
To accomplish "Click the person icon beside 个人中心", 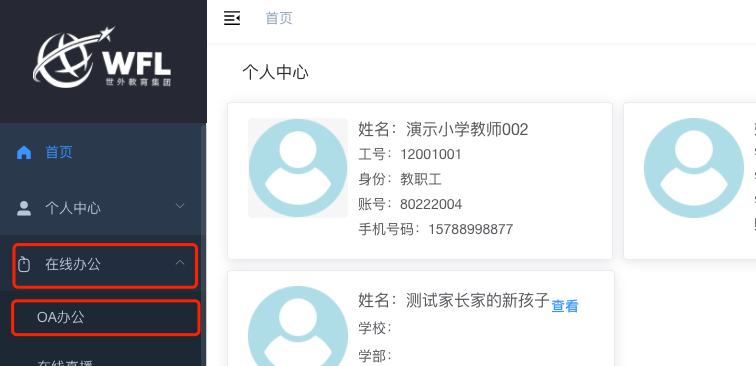I will point(24,208).
